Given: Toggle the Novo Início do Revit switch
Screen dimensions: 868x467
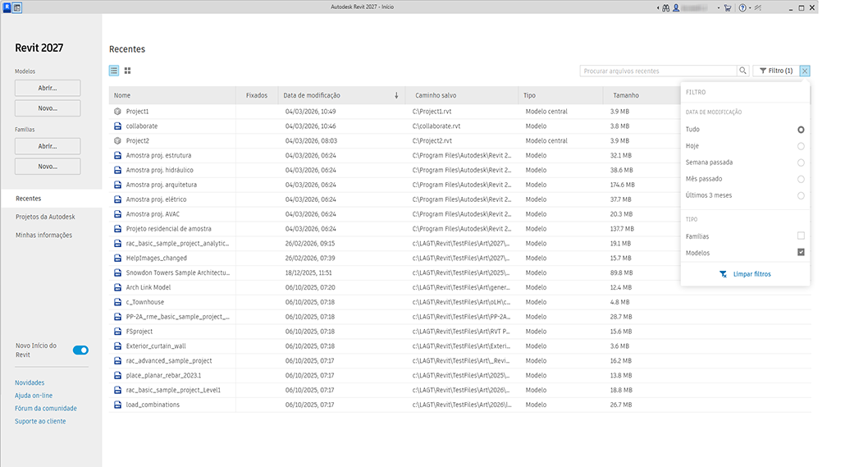Looking at the screenshot, I should pyautogui.click(x=81, y=350).
